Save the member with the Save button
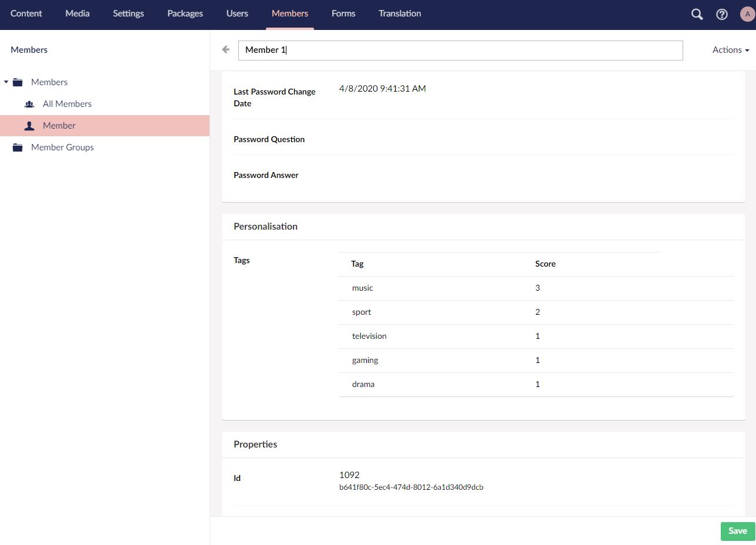Image resolution: width=756 pixels, height=545 pixels. click(x=738, y=531)
